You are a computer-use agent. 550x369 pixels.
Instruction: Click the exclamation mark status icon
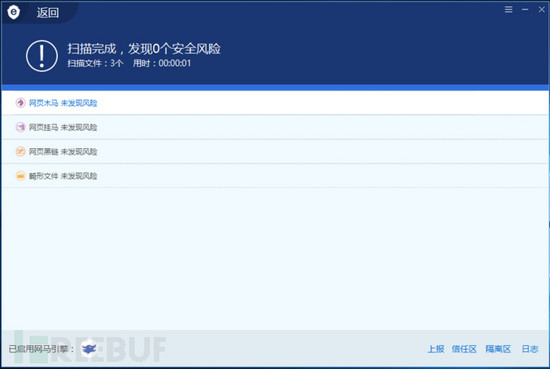(x=42, y=56)
